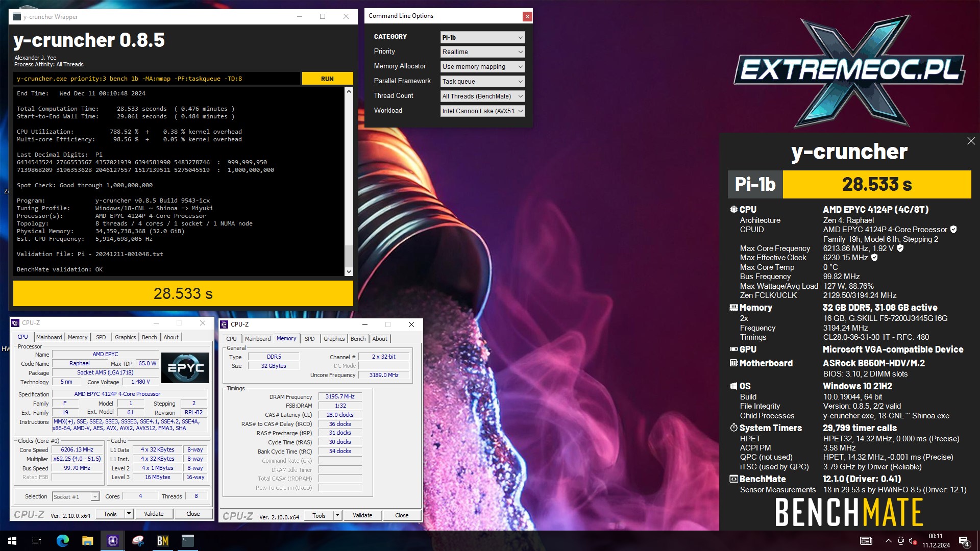This screenshot has width=980, height=551.
Task: Open File Explorer from the taskbar
Action: (87, 541)
